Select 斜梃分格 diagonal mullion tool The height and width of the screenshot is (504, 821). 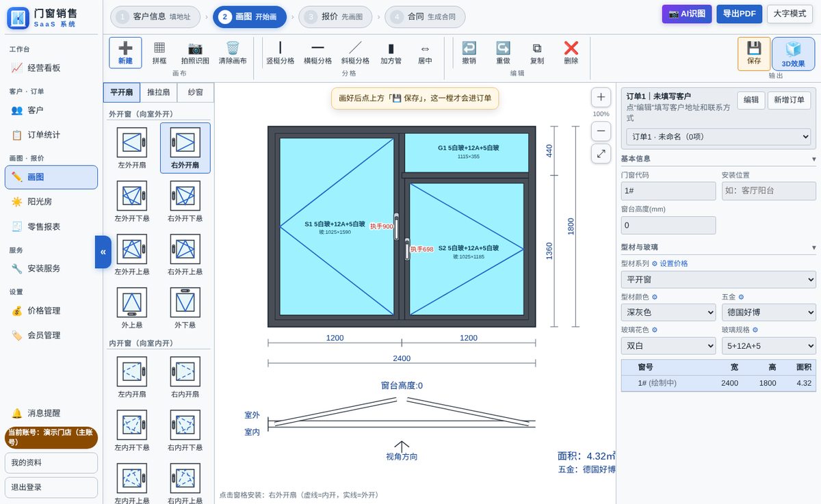coord(356,53)
